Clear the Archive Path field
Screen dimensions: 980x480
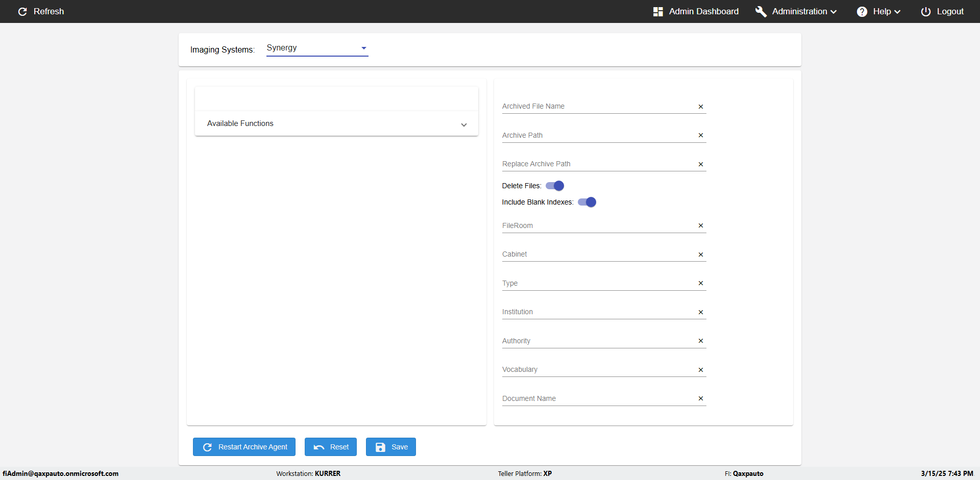pos(700,135)
